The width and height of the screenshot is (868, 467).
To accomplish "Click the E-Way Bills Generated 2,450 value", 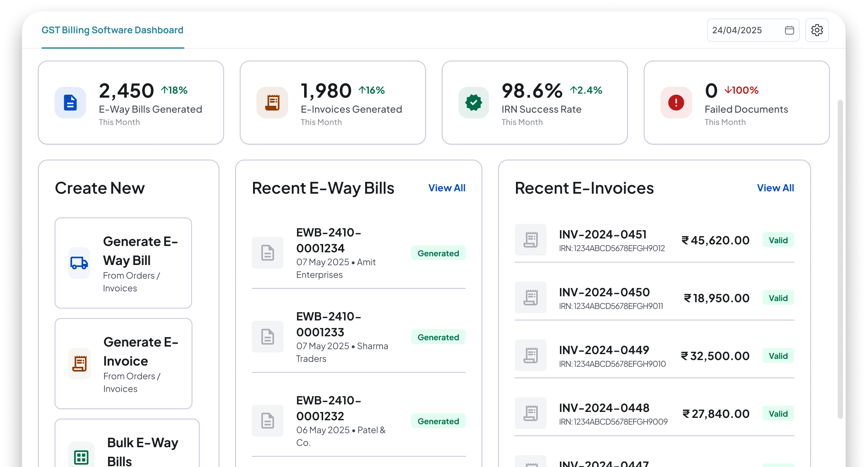I will click(x=126, y=91).
